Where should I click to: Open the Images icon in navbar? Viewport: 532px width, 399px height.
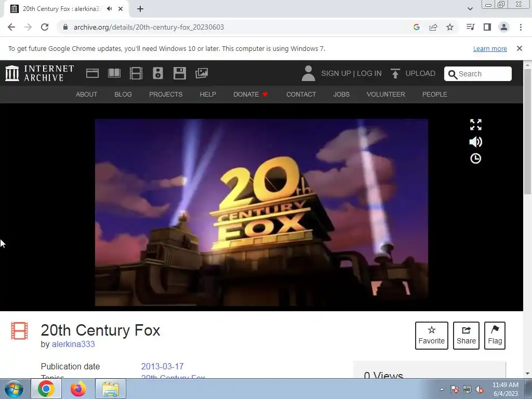coord(202,73)
